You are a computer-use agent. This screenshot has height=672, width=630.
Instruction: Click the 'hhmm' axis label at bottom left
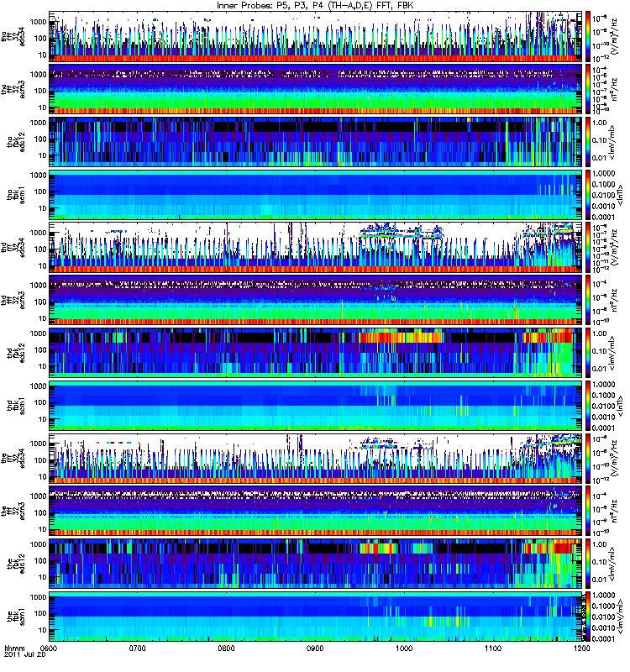click(14, 648)
